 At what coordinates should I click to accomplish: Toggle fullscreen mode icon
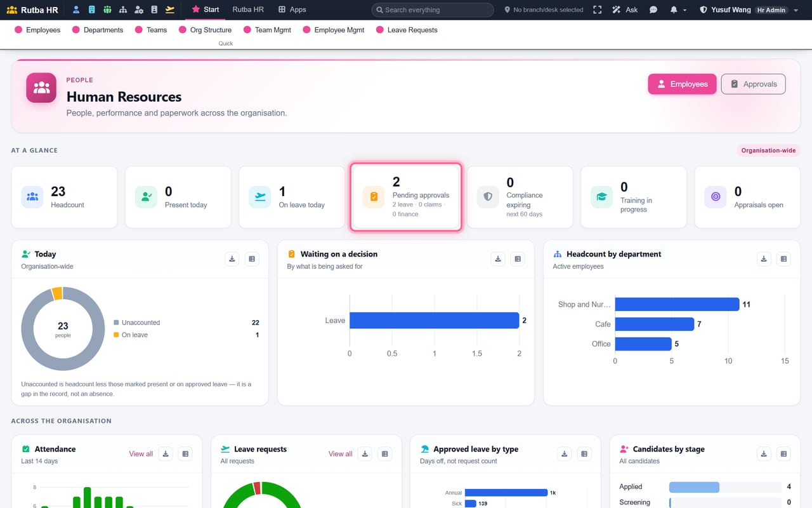[x=597, y=10]
